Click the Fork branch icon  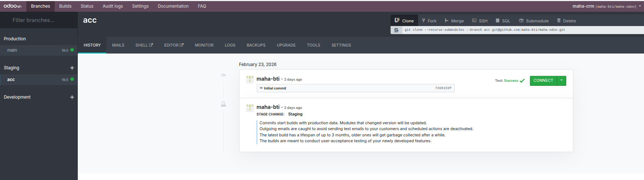424,21
